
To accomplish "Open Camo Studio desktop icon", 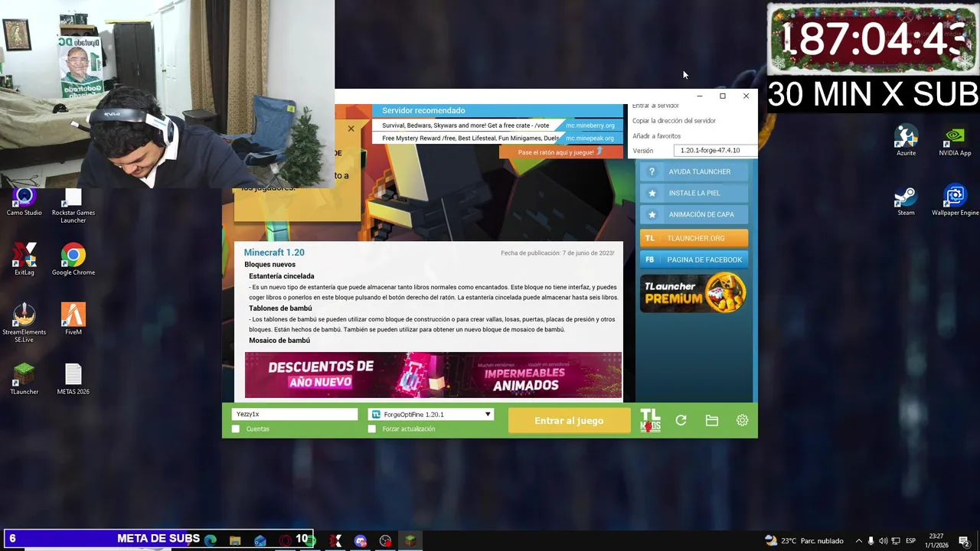I will coord(24,203).
